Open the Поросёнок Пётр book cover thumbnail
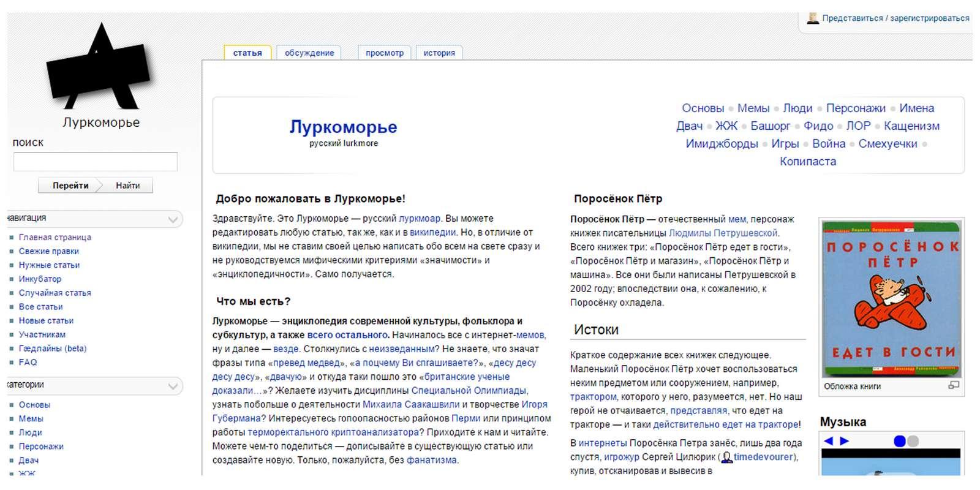This screenshot has width=980, height=490. [x=891, y=298]
